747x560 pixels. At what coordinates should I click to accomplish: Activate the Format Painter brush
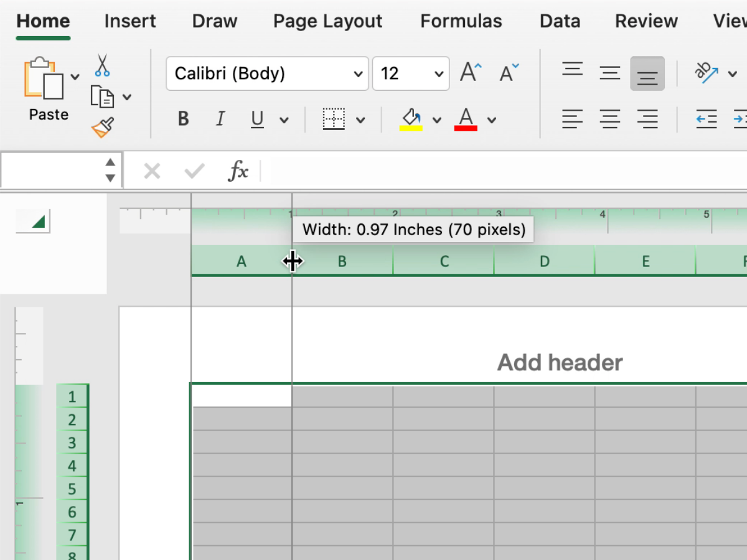coord(101,128)
